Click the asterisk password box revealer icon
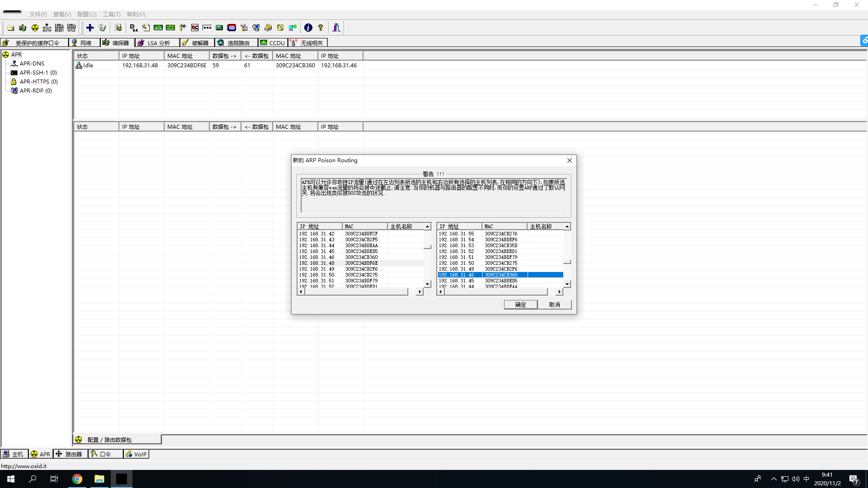Image resolution: width=868 pixels, height=488 pixels. coord(207,28)
